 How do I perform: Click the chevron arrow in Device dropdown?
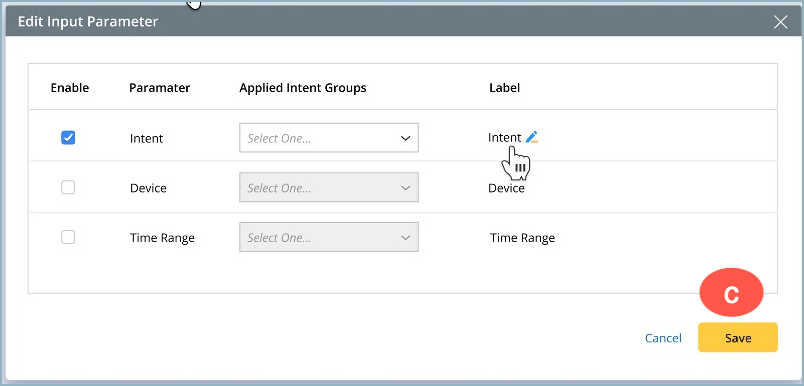(x=405, y=188)
